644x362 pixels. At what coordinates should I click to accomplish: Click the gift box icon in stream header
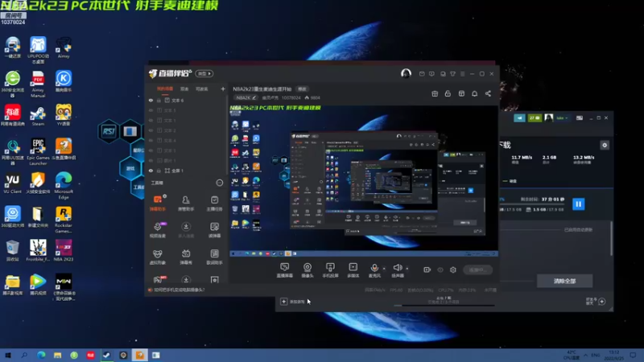(x=435, y=93)
